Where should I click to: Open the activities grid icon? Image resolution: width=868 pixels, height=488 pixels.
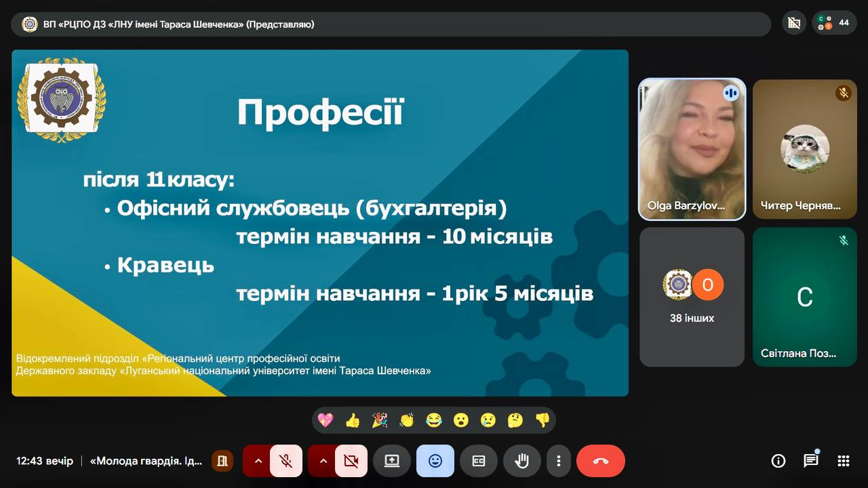pos(843,461)
